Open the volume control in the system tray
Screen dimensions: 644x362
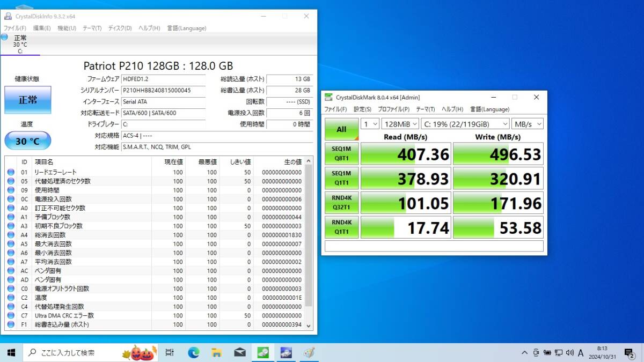[x=569, y=352]
